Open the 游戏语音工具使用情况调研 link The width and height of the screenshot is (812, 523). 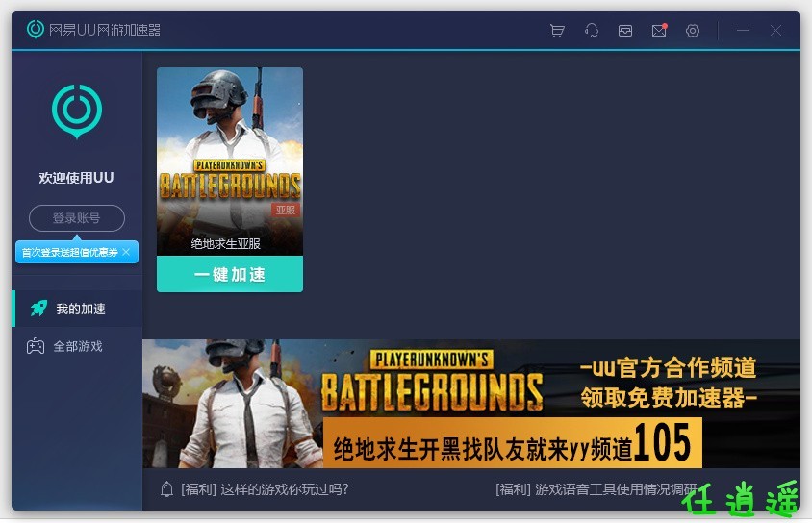pos(596,489)
